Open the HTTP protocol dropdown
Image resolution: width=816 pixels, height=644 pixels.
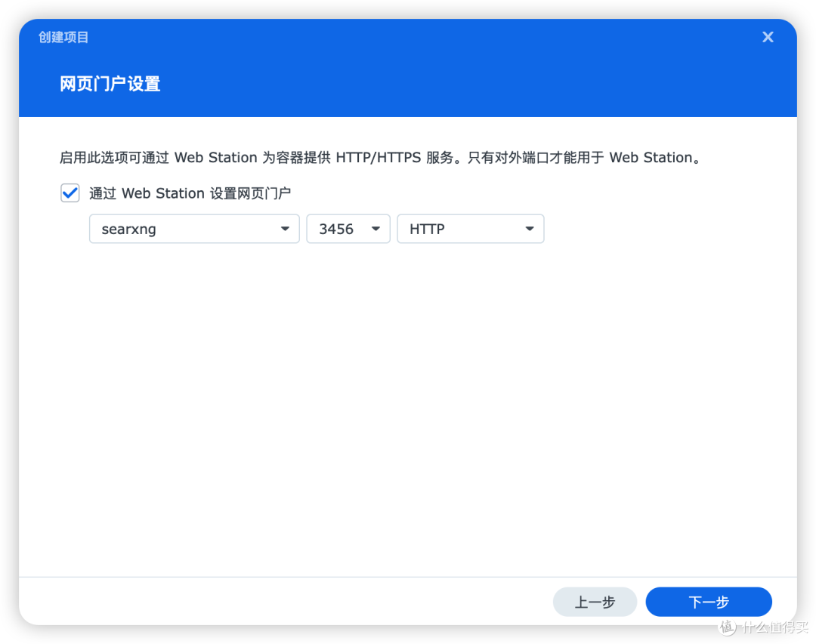(x=471, y=229)
